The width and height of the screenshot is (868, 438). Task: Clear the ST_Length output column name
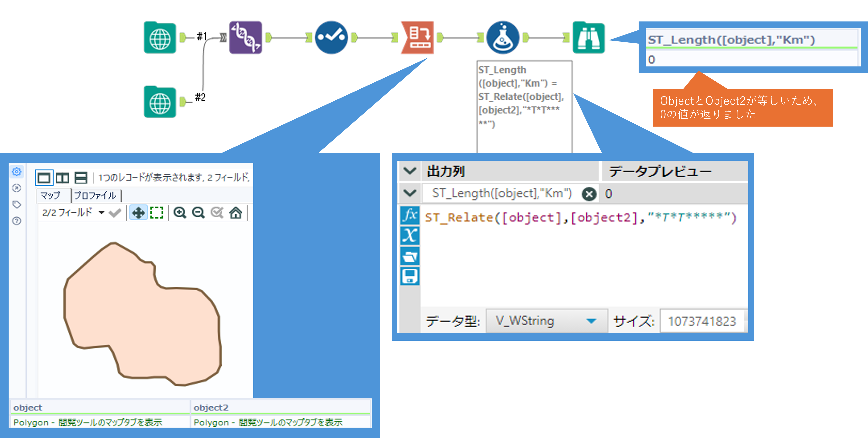point(589,194)
